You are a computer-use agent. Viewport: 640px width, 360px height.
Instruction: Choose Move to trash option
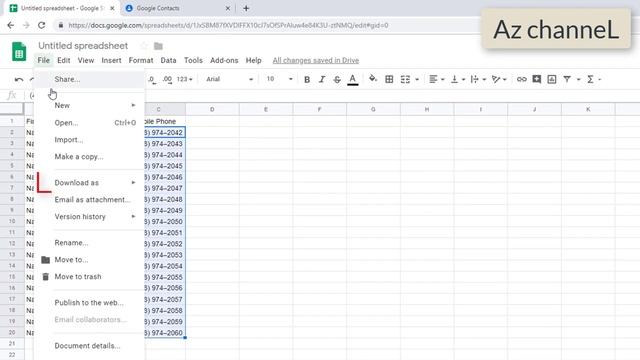pyautogui.click(x=89, y=277)
